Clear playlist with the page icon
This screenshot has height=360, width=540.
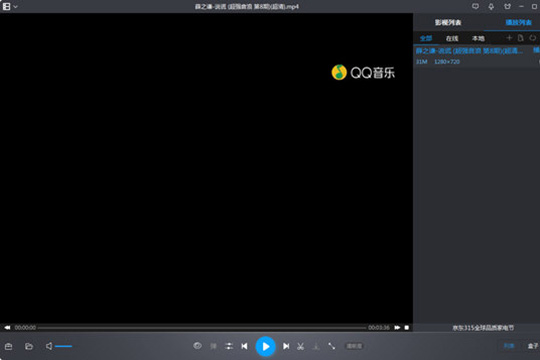point(520,38)
